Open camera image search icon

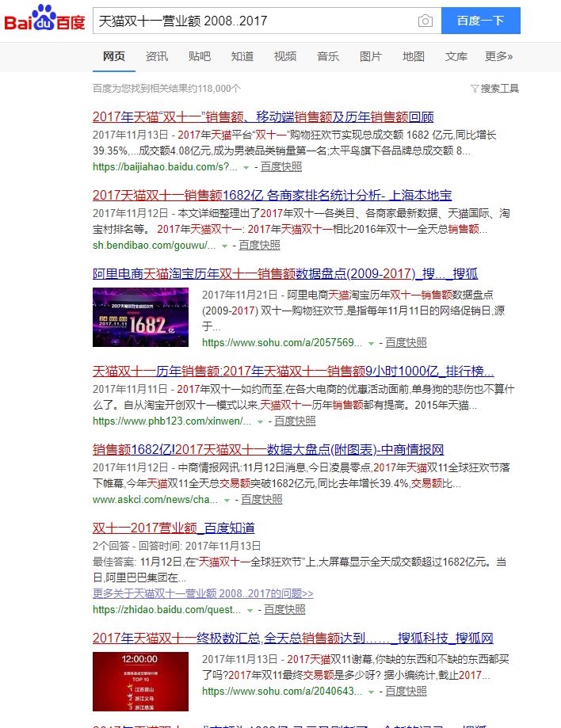tap(425, 21)
